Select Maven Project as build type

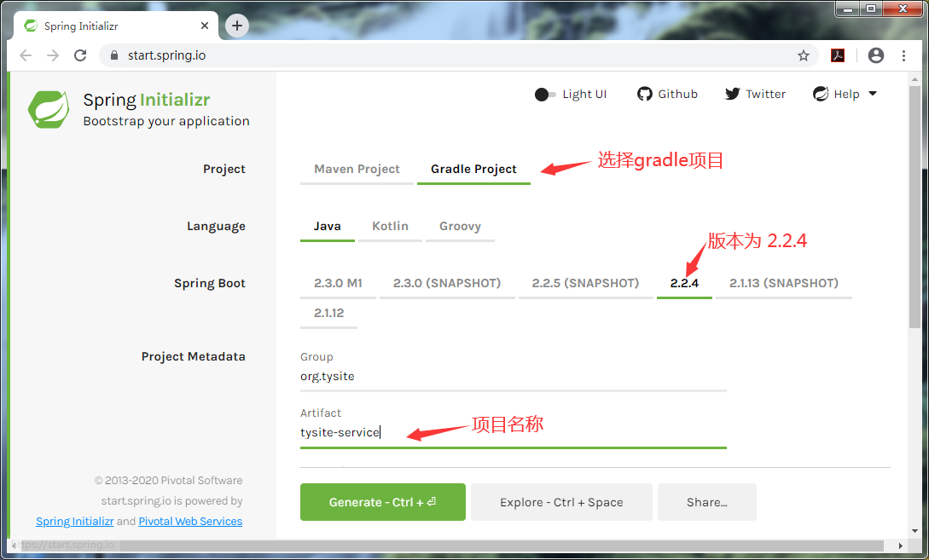[x=357, y=169]
